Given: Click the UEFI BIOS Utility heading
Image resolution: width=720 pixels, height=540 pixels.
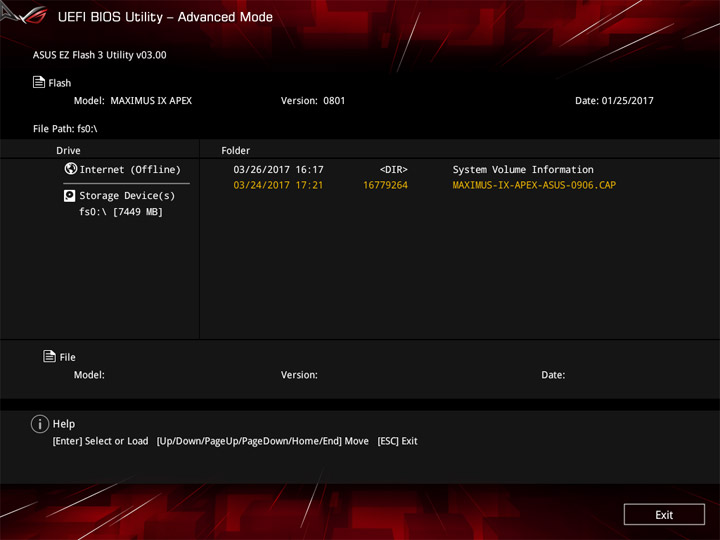Looking at the screenshot, I should [x=165, y=17].
